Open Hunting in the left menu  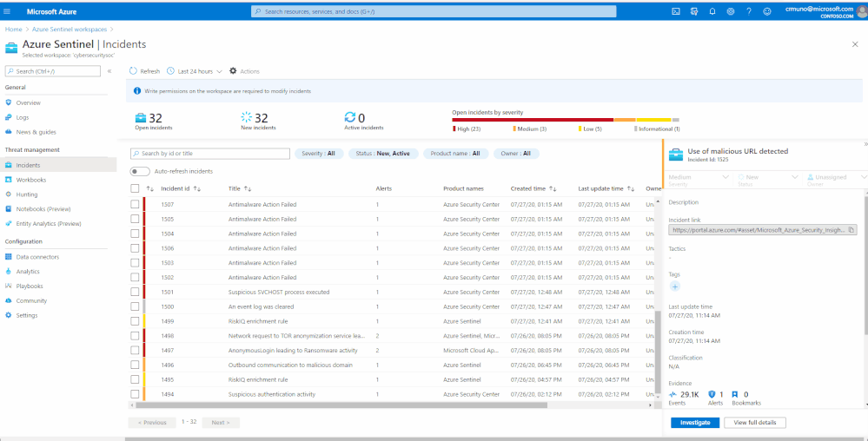[x=27, y=194]
